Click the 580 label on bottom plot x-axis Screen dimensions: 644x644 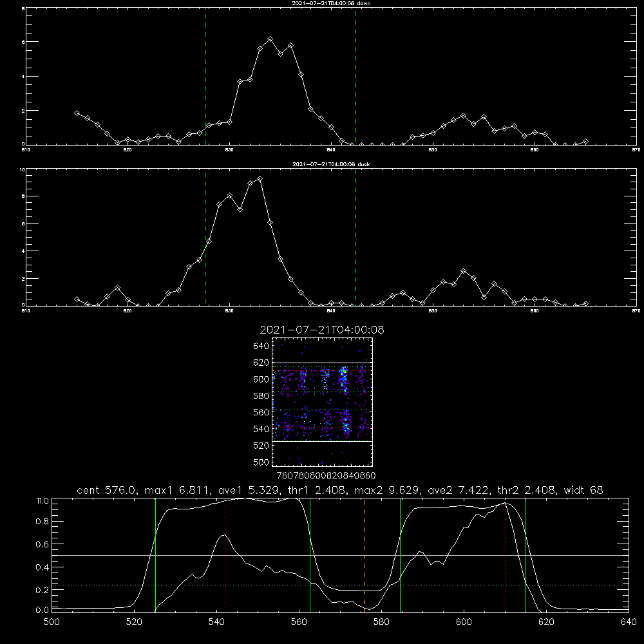point(381,622)
